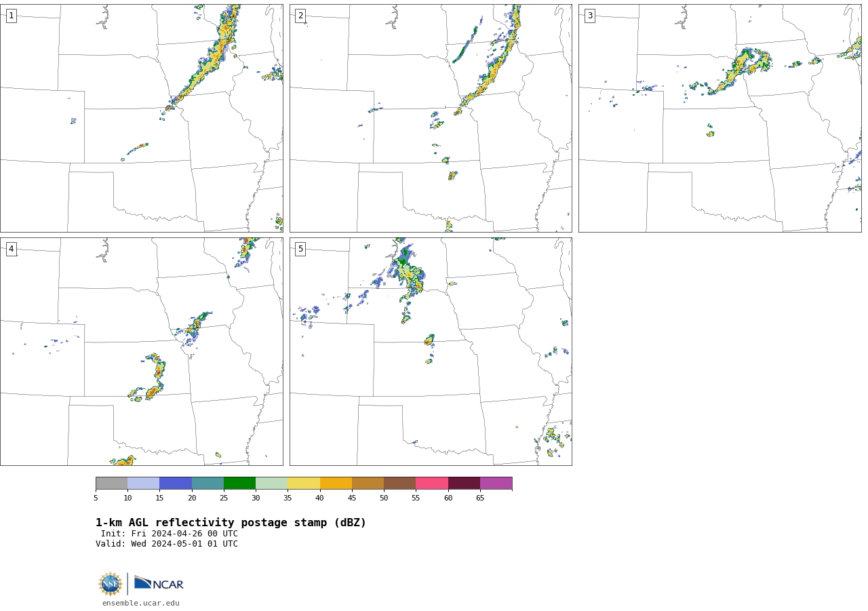The width and height of the screenshot is (868, 611).
Task: Click the NCAR logo
Action: pos(159,583)
